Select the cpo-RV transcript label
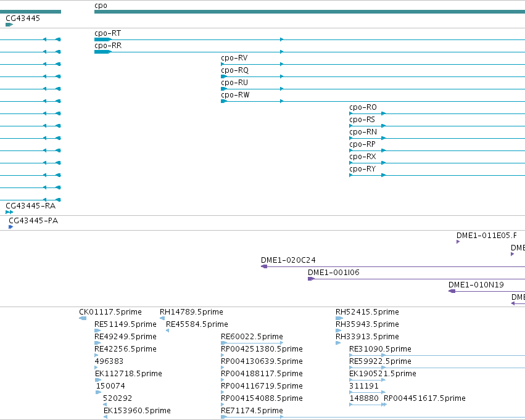This screenshot has height=420, width=525. [234, 58]
